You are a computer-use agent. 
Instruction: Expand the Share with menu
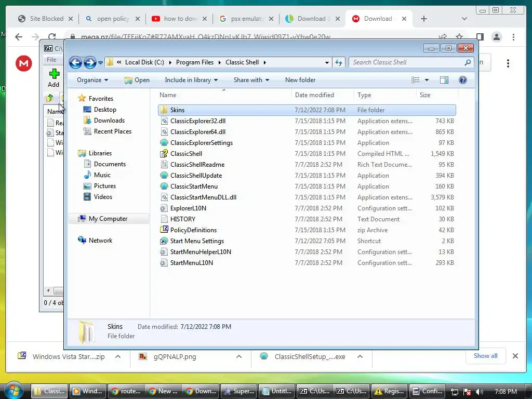251,80
